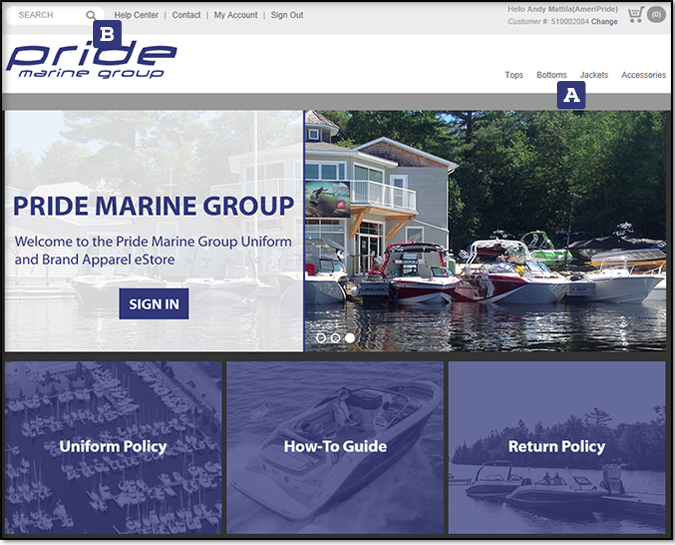This screenshot has height=545, width=675.
Task: Click the cart item count badge
Action: tap(656, 15)
